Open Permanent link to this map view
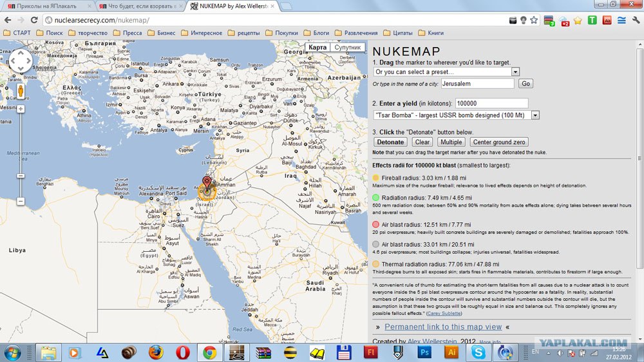Viewport: 644px width, 362px height. [443, 327]
